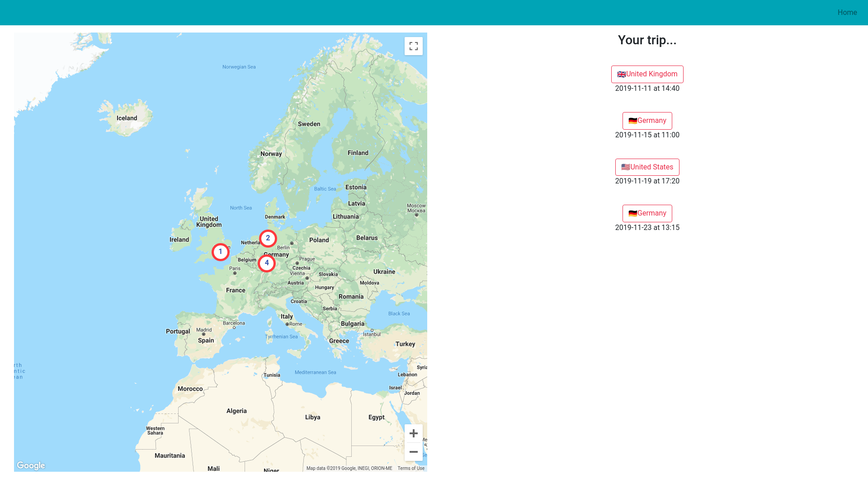The width and height of the screenshot is (868, 488).
Task: Click the Your trip heading
Action: [647, 40]
